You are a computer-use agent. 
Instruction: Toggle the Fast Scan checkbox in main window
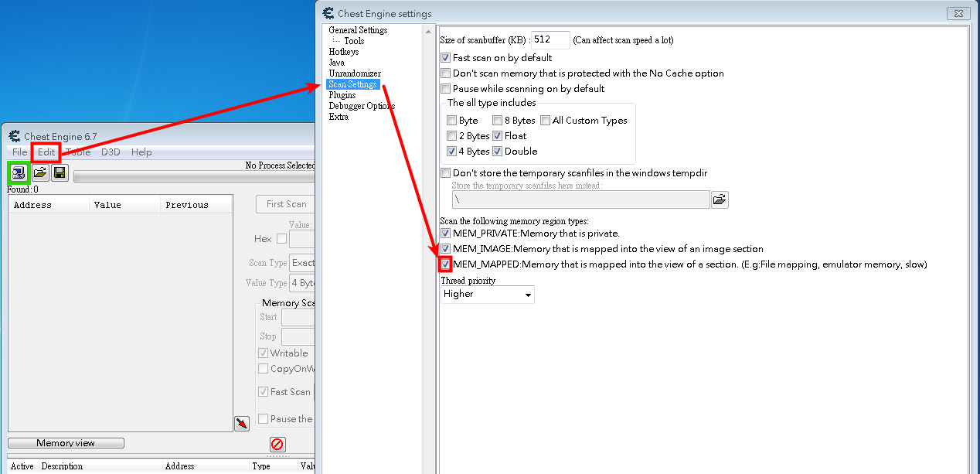click(264, 392)
